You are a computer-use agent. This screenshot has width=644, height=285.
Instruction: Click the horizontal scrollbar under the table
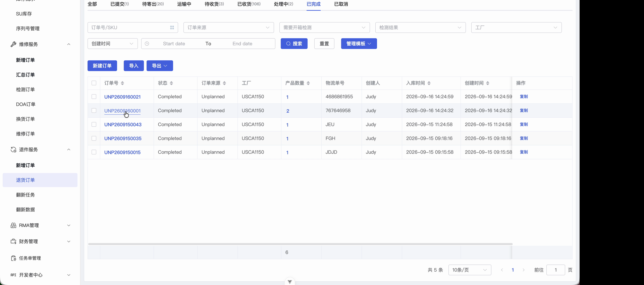[x=300, y=244]
